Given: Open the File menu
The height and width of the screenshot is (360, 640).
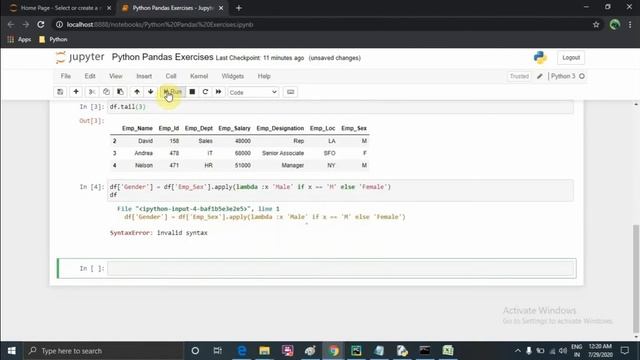Looking at the screenshot, I should 66,76.
